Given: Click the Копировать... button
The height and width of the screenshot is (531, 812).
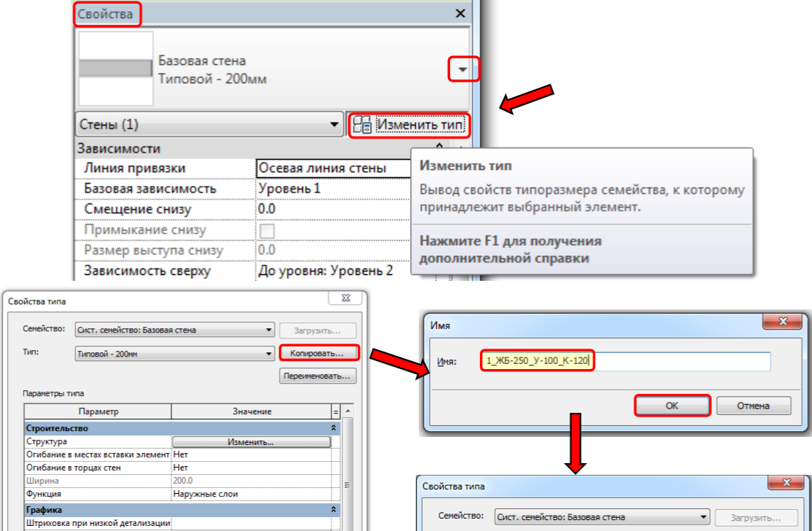Looking at the screenshot, I should [318, 354].
